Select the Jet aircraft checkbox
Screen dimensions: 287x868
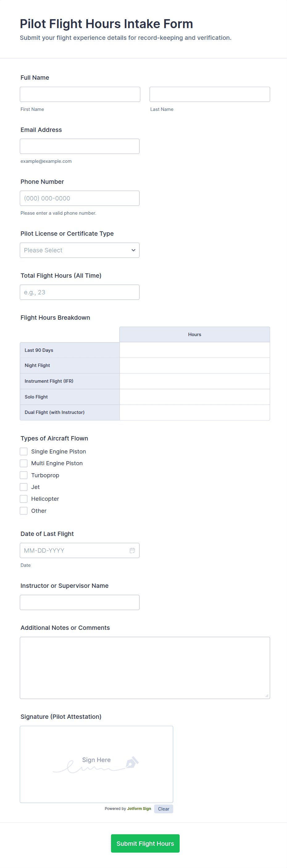[x=23, y=487]
